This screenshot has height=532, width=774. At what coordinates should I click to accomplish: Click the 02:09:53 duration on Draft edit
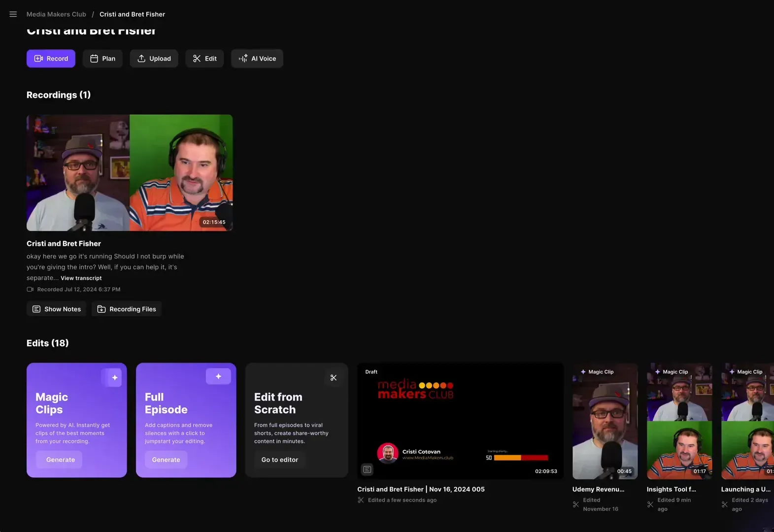click(546, 471)
